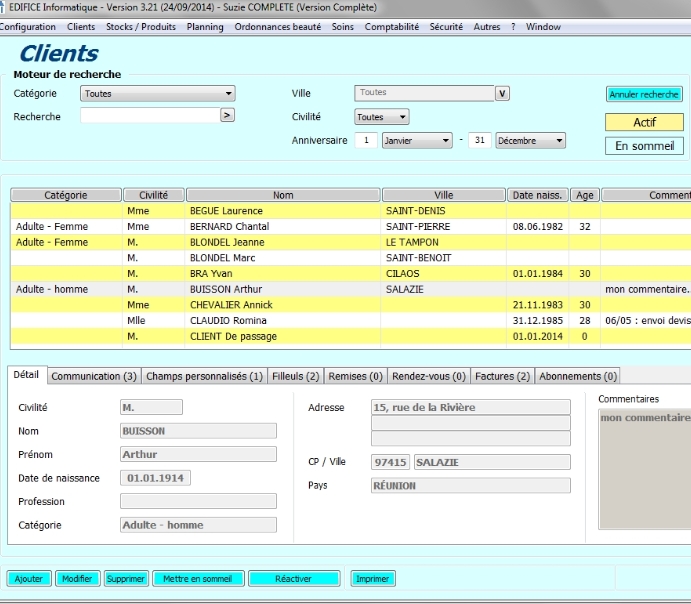Open the Décembre birthday month dropdown
This screenshot has height=604, width=691.
click(x=530, y=141)
